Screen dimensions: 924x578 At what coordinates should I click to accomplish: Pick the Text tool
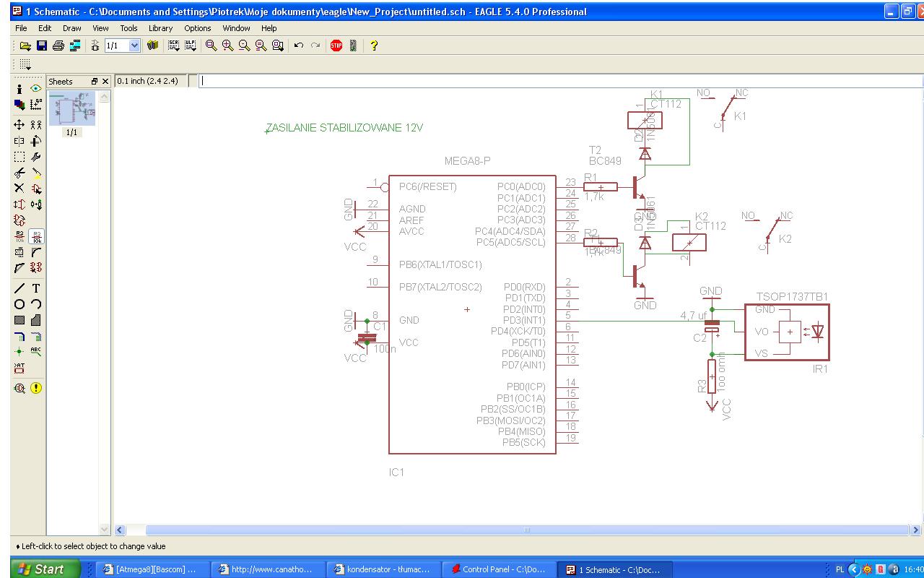pyautogui.click(x=36, y=288)
